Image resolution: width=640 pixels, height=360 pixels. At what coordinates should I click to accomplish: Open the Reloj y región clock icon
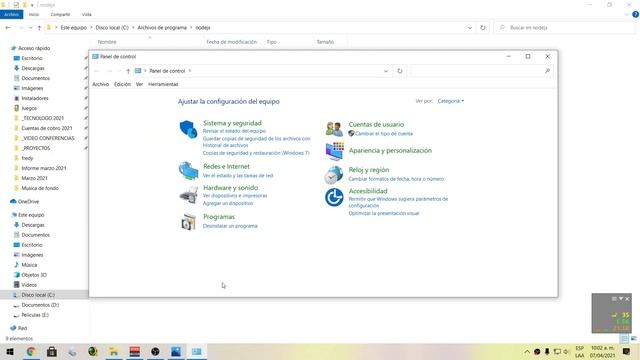333,175
